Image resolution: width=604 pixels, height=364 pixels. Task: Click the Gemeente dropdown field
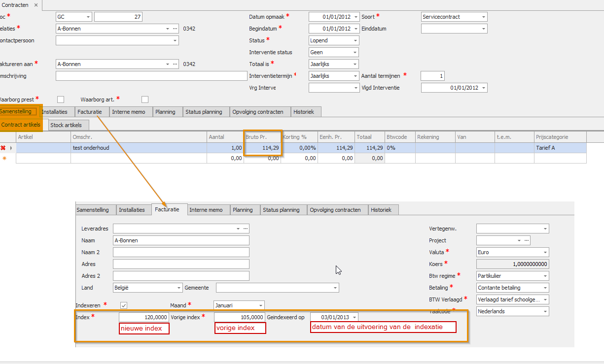(x=278, y=288)
